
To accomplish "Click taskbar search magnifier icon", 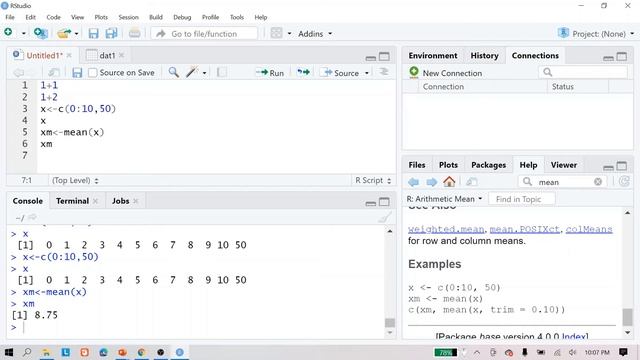I will click(27, 352).
